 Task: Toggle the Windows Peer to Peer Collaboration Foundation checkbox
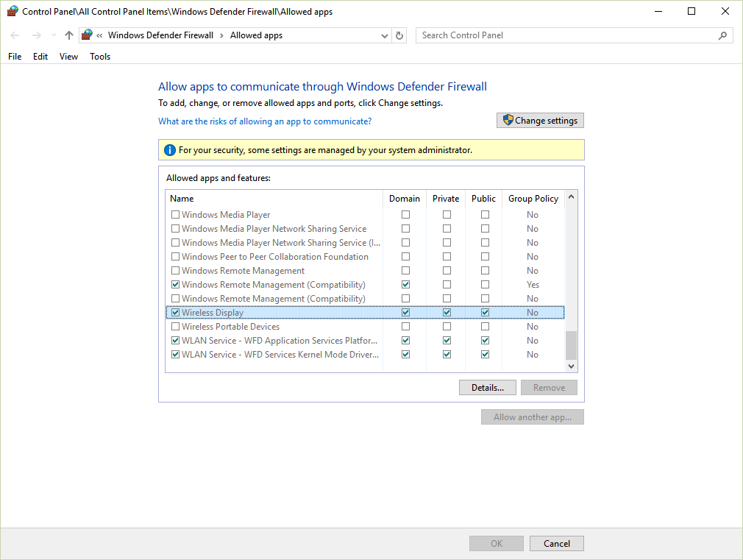[x=175, y=257]
